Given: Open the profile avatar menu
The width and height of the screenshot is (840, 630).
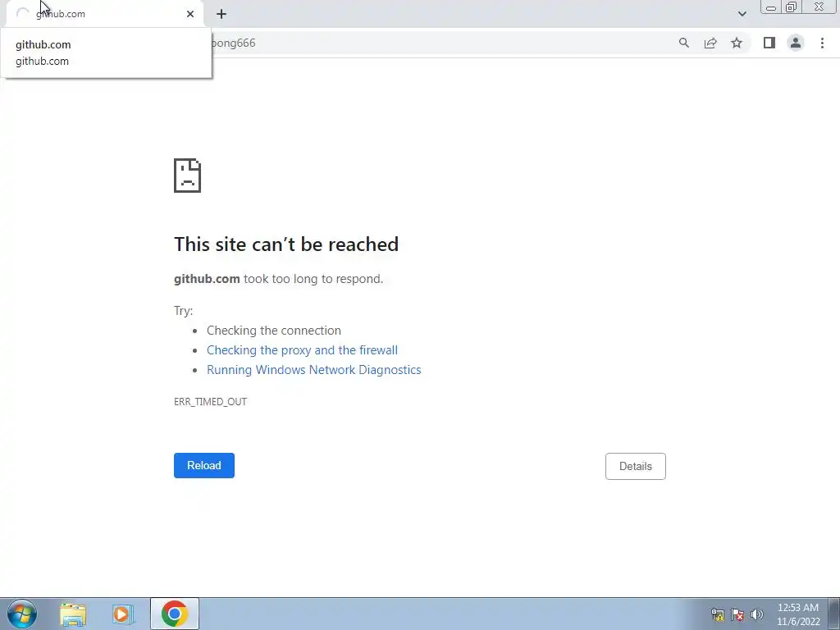Looking at the screenshot, I should [x=796, y=43].
